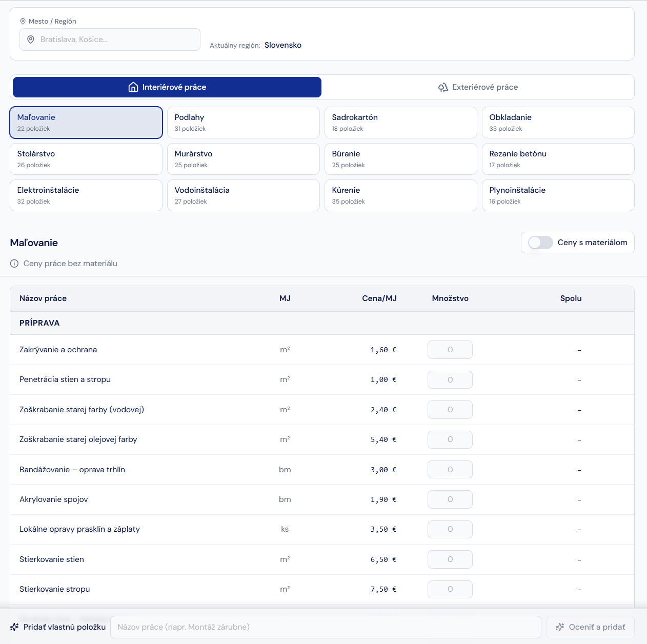Click the Bratislava, Košice region search field

point(110,39)
